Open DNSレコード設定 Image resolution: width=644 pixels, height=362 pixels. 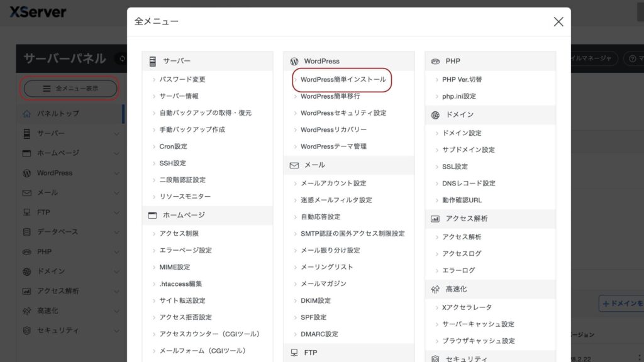469,184
